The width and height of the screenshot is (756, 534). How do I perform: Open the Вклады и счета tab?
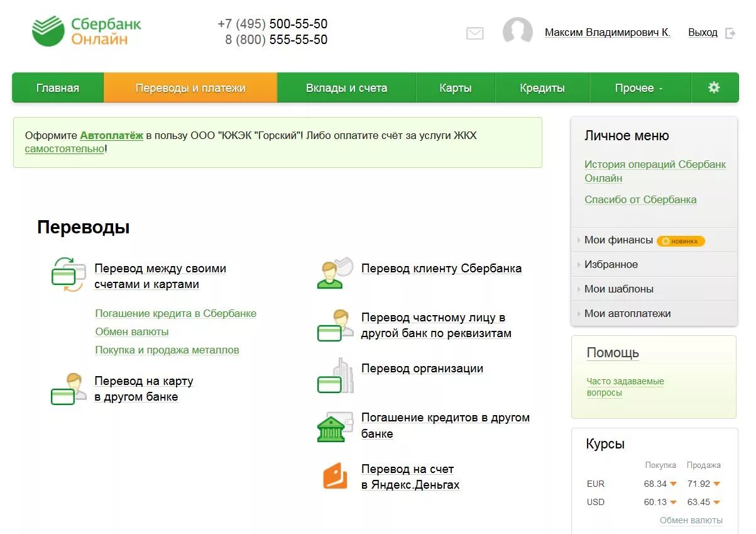click(346, 88)
